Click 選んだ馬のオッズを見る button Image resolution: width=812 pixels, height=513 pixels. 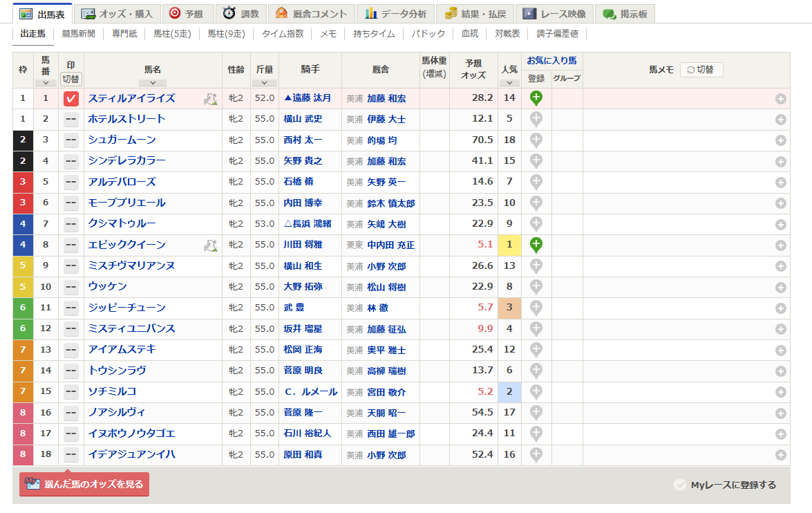coord(84,484)
